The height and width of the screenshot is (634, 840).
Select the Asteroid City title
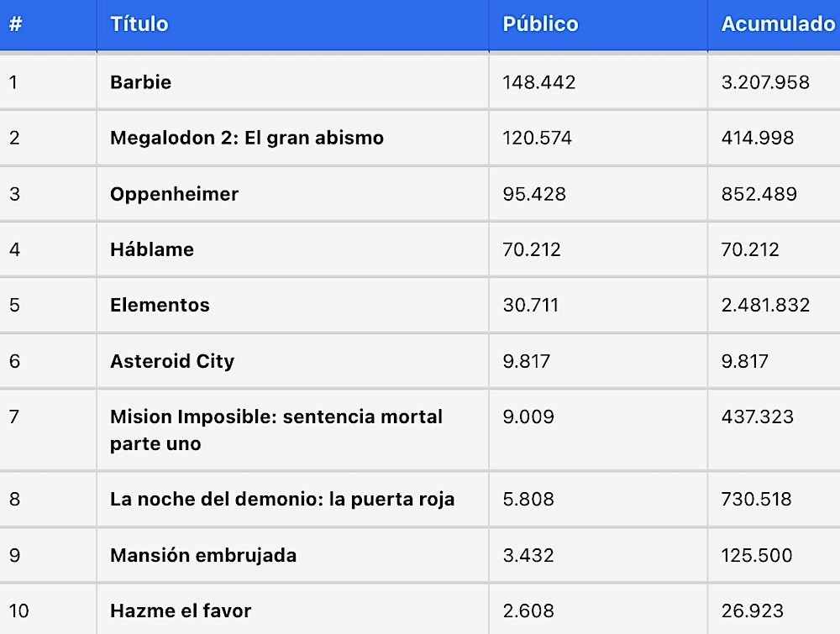172,361
